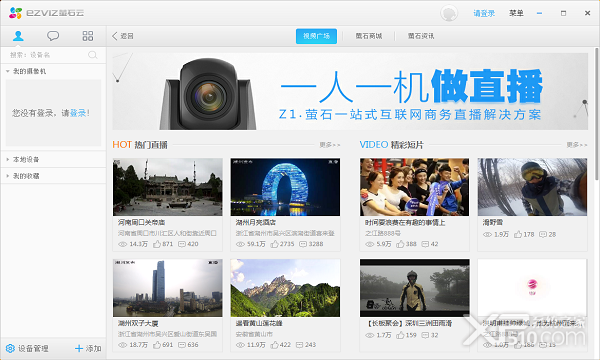Screen dimensions: 600x360
Task: Click the 遥看黄山莲花峰 title text
Action: click(x=259, y=323)
